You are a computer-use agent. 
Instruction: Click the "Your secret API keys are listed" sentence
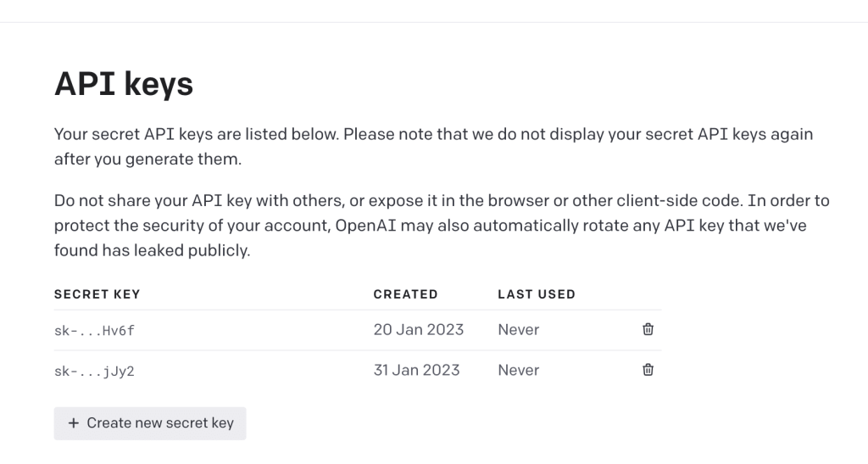195,134
